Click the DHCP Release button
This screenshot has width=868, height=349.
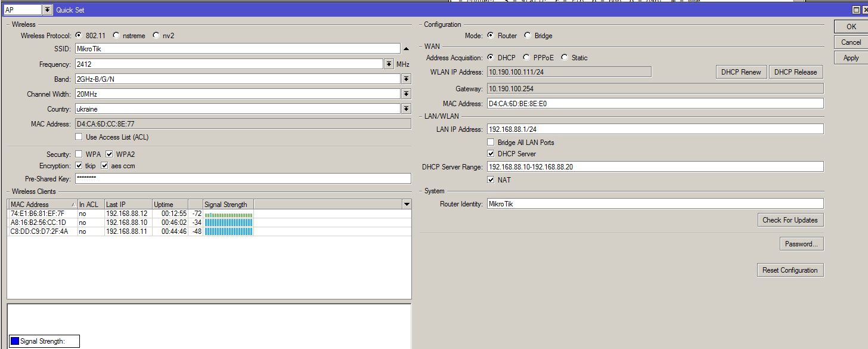tap(796, 72)
